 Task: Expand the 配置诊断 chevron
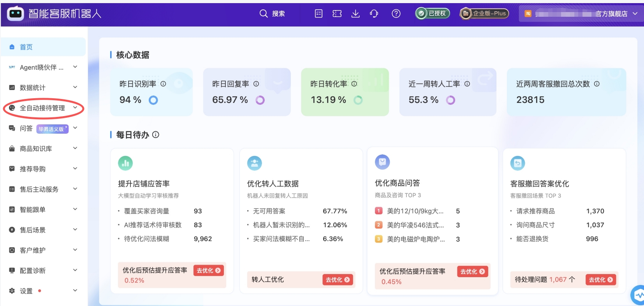(x=75, y=270)
